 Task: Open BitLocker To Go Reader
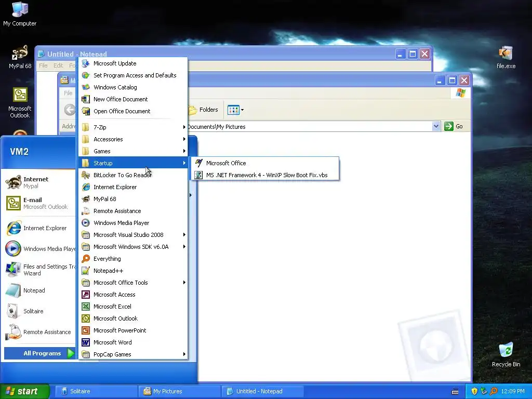[x=133, y=175]
